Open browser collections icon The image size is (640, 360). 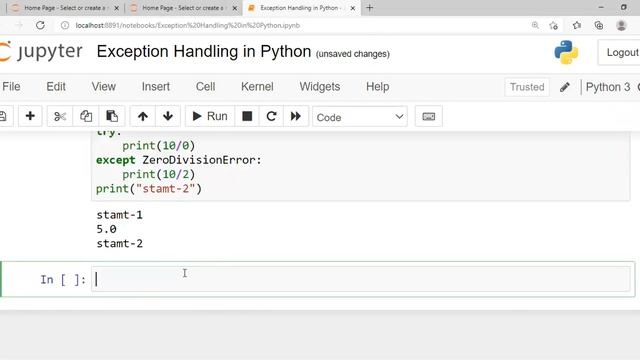point(599,25)
